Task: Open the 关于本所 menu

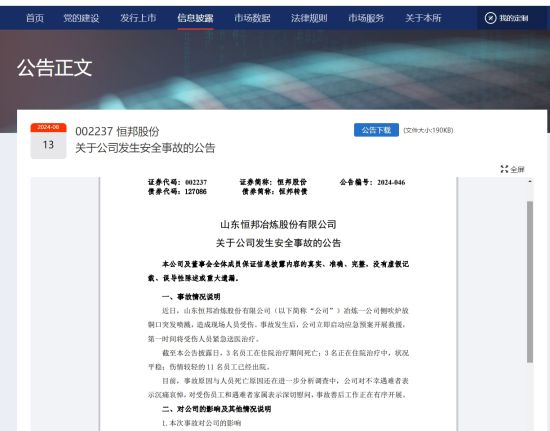Action: tap(423, 18)
